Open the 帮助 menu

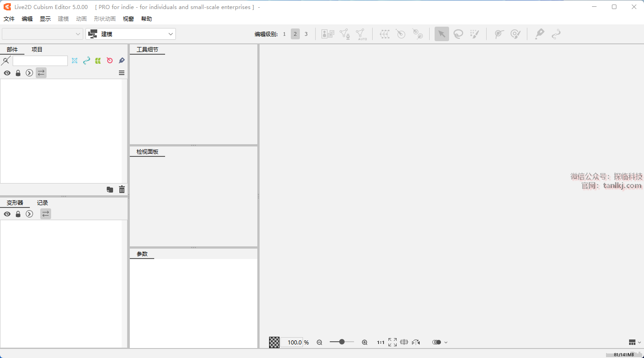(147, 19)
